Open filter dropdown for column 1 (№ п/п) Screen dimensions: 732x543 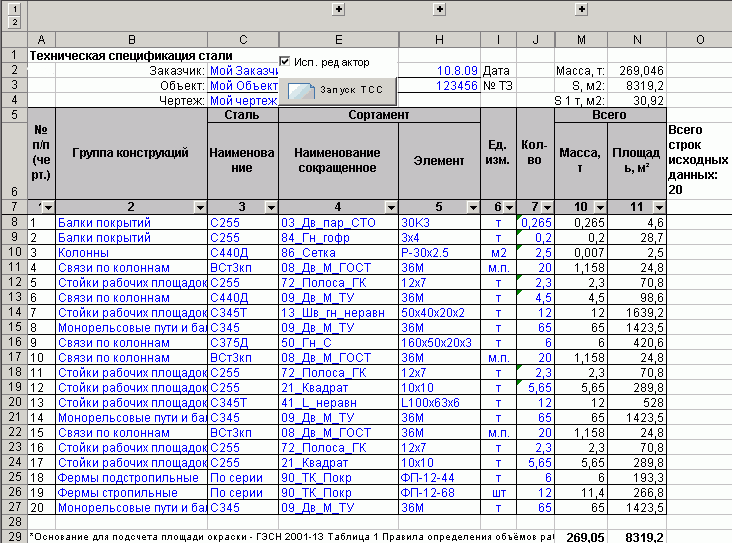point(49,207)
